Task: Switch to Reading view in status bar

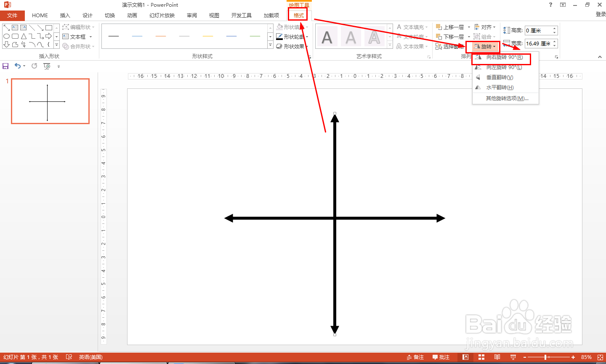Action: tap(497, 357)
